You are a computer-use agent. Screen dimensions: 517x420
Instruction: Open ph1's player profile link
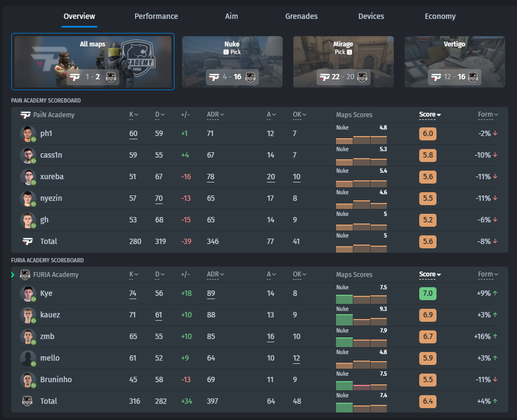pyautogui.click(x=46, y=134)
